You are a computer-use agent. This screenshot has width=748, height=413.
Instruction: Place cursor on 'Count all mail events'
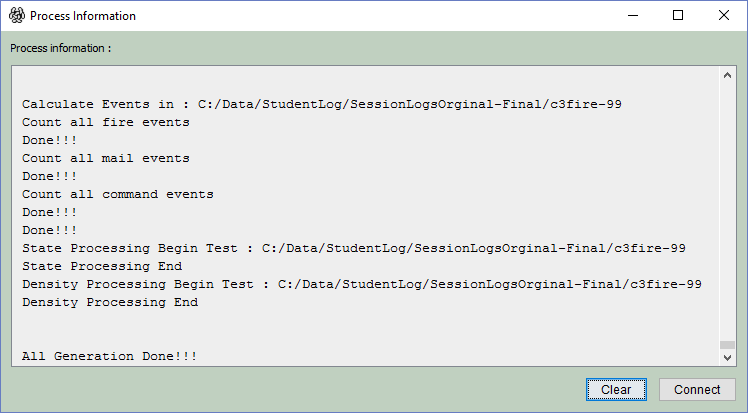106,158
